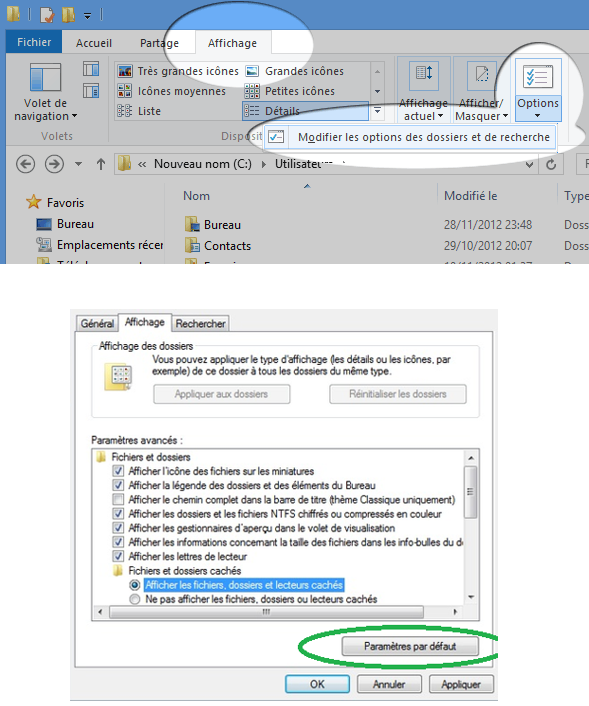Click the Annuler button
589x706 pixels.
pyautogui.click(x=389, y=684)
